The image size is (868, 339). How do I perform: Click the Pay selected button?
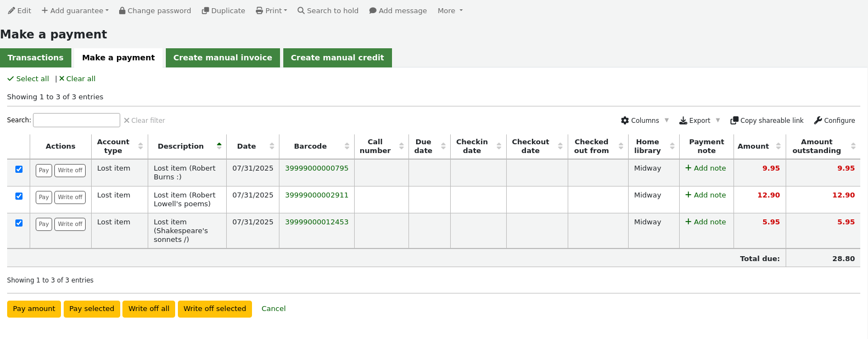pyautogui.click(x=92, y=309)
